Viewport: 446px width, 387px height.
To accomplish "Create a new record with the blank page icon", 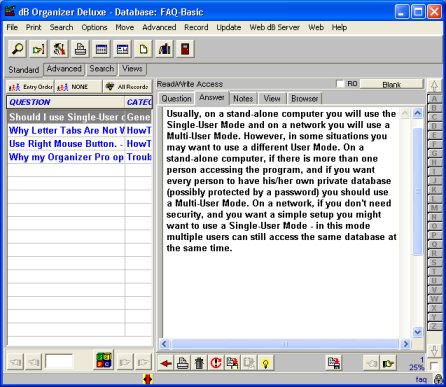I will [143, 49].
